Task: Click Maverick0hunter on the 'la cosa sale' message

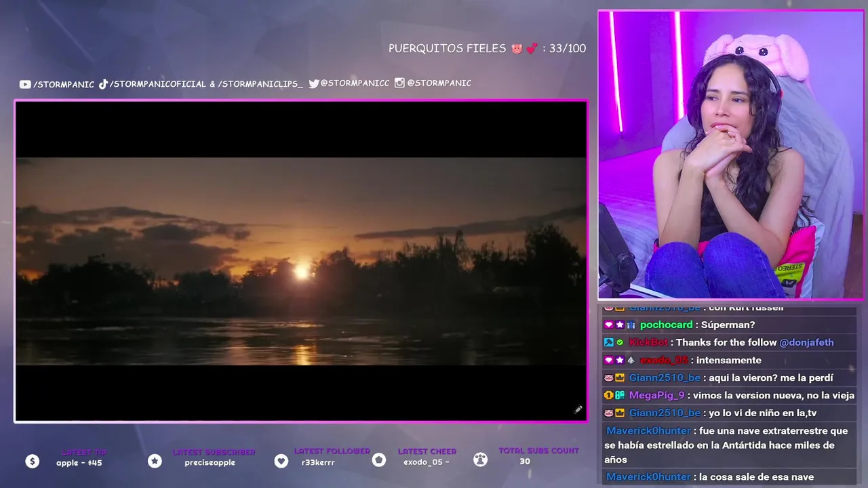Action: 648,477
